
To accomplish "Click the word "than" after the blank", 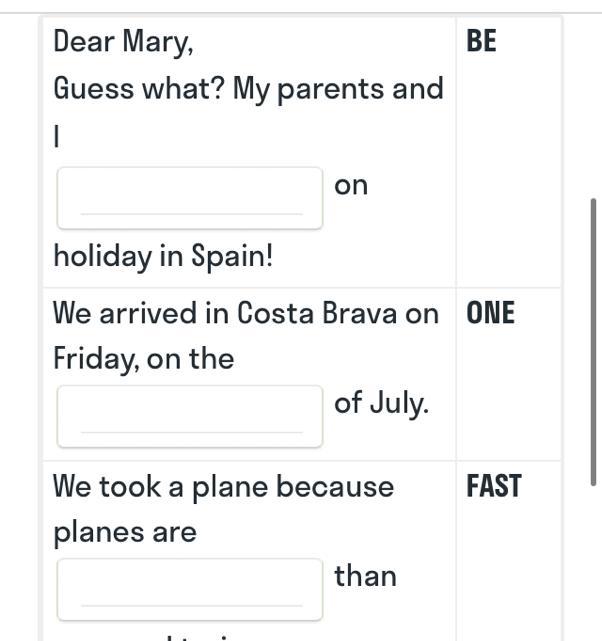I will [x=365, y=576].
